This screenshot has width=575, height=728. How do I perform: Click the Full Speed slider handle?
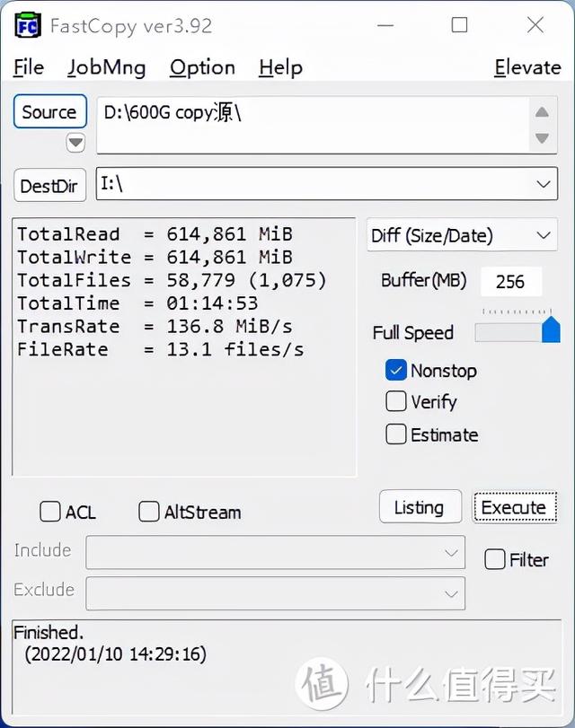pos(551,329)
